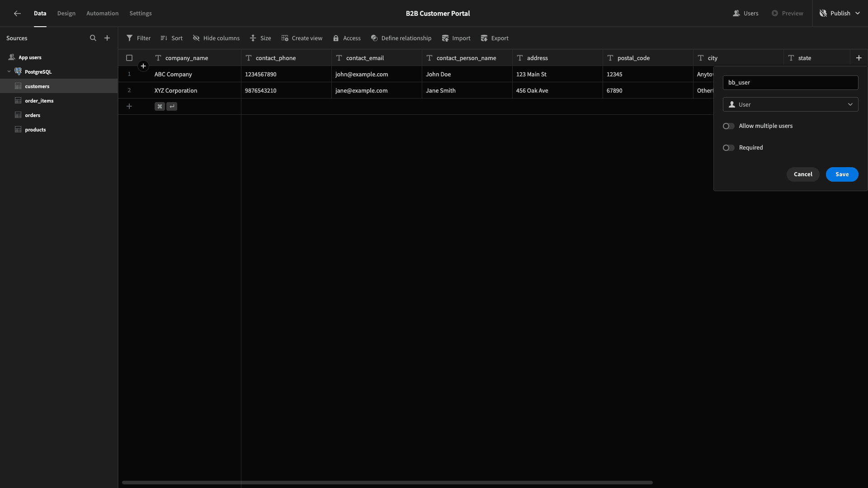Open the User column type dropdown
This screenshot has height=488, width=868.
790,104
